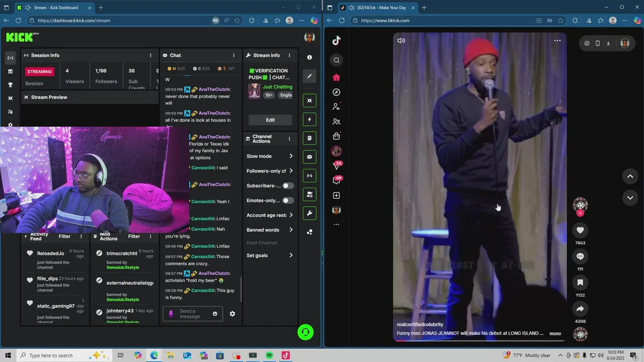Click Kick right rail info icon
The height and width of the screenshot is (362, 644).
tap(309, 58)
